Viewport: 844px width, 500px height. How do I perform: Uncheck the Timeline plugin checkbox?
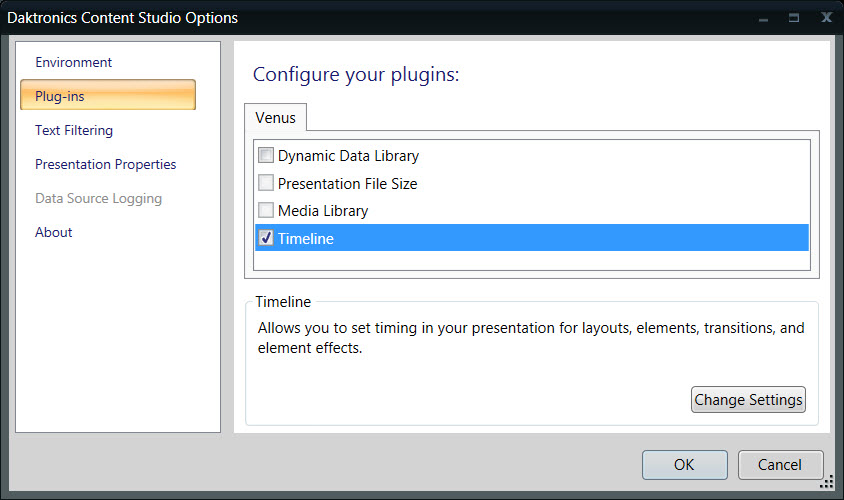[x=266, y=238]
